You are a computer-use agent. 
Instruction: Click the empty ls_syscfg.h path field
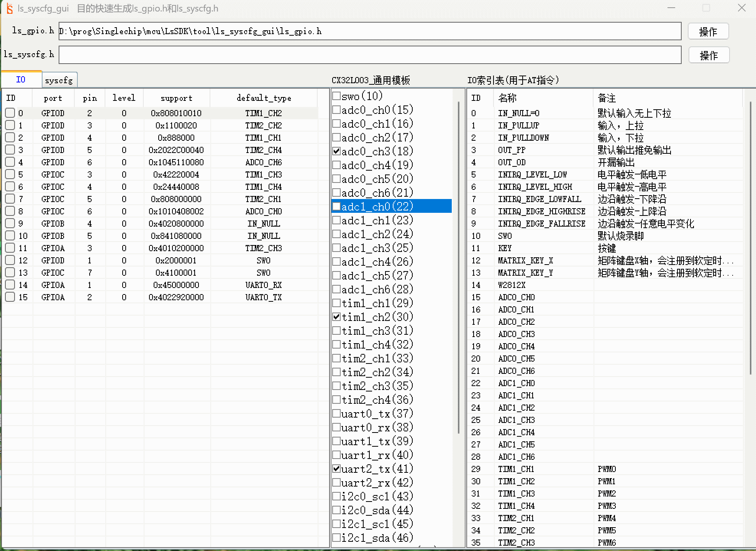pos(370,55)
